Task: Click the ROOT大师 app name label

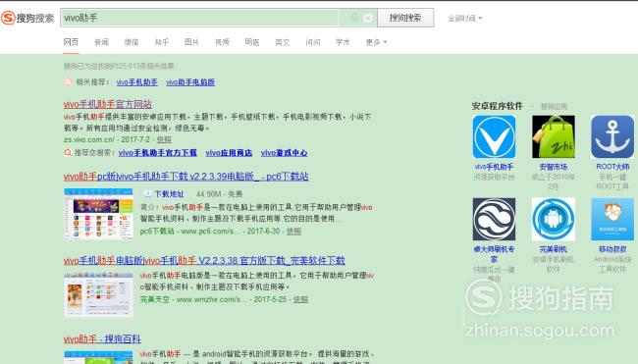Action: (612, 167)
